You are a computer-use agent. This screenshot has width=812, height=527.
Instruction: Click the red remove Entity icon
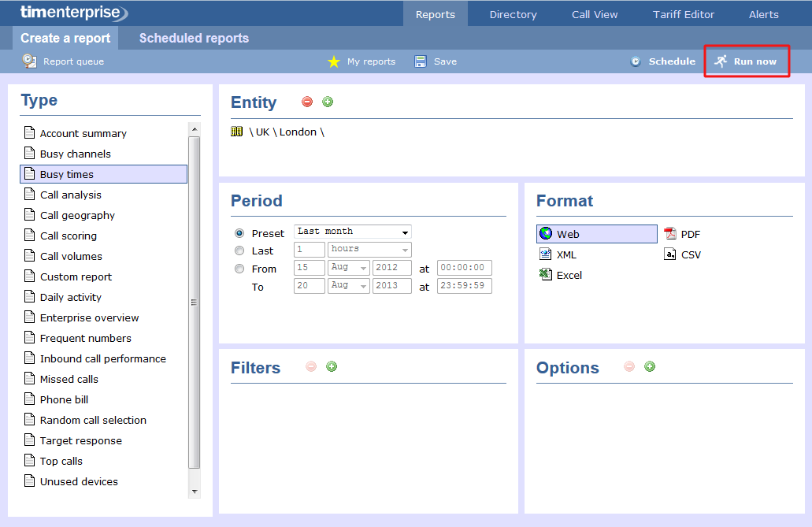[307, 102]
